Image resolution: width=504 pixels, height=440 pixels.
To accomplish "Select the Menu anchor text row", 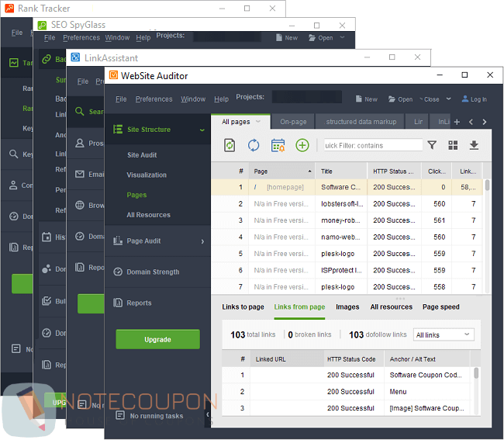I will coord(348,391).
